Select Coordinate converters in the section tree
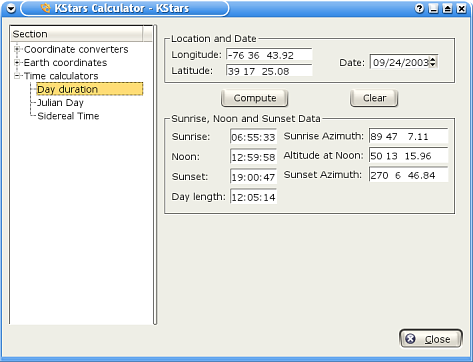 pos(76,49)
